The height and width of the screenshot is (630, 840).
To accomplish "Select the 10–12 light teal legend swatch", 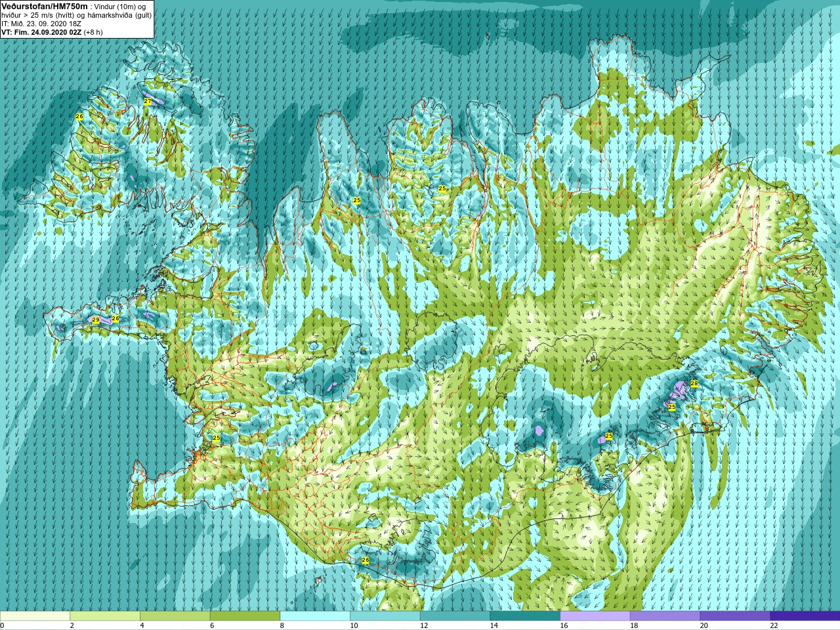I will 385,616.
